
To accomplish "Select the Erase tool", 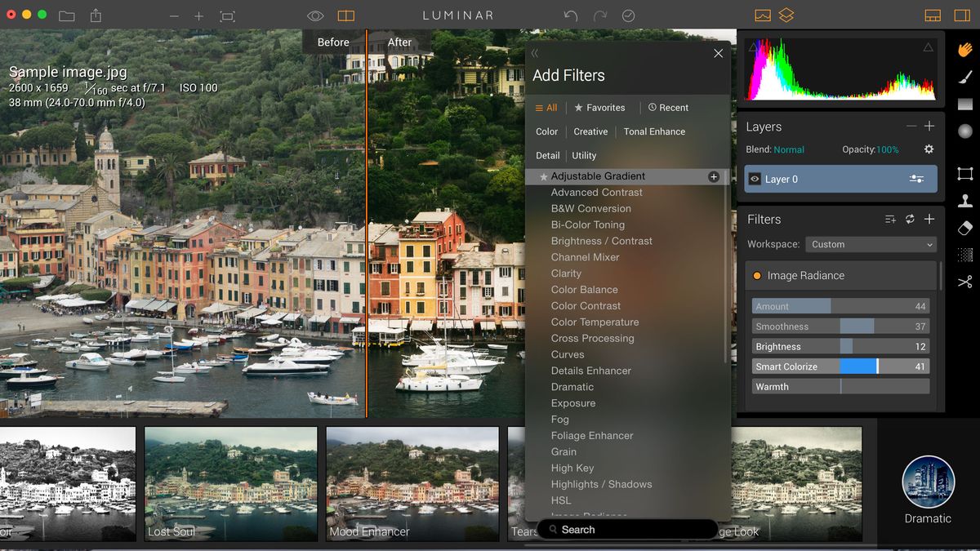I will [x=964, y=229].
